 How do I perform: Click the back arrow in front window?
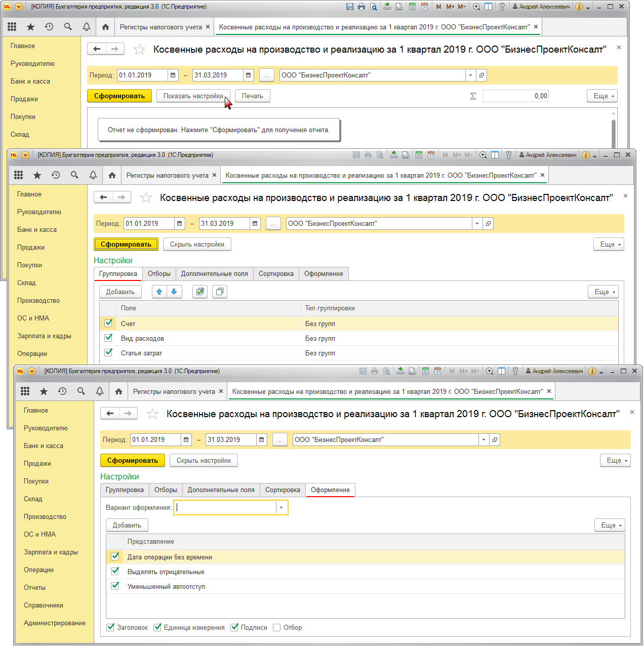pyautogui.click(x=110, y=414)
